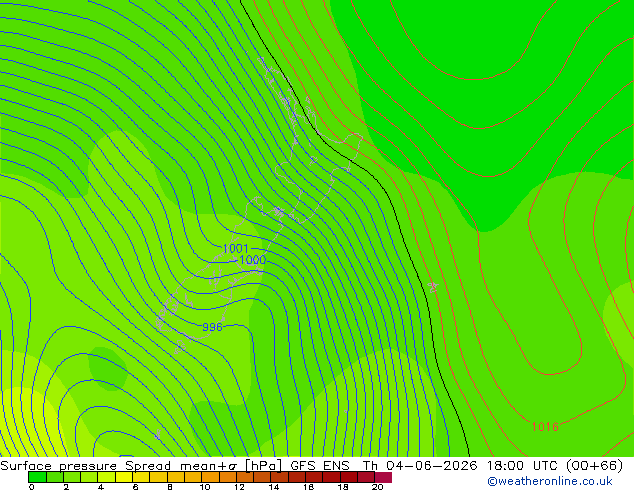The image size is (634, 490).
Task: Click the 'Th 04-06-2026' date text
Action: [x=420, y=466]
